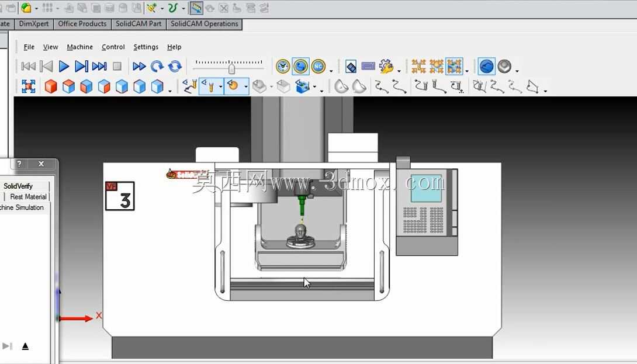Click the second orange nodes layout icon

(437, 66)
